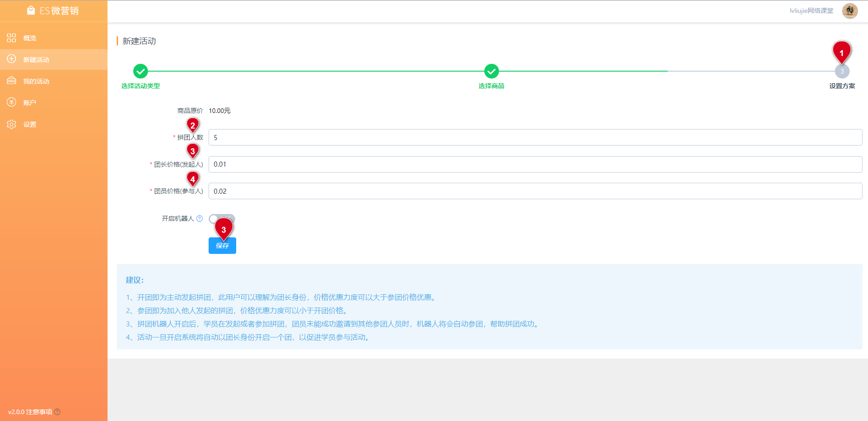Click the help icon beside 开启机器人
The height and width of the screenshot is (421, 868).
199,219
